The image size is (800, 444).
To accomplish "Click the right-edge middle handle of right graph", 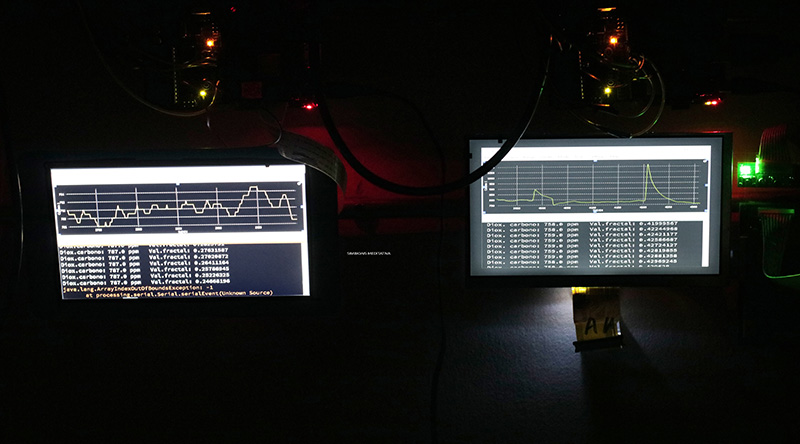I will click(708, 186).
